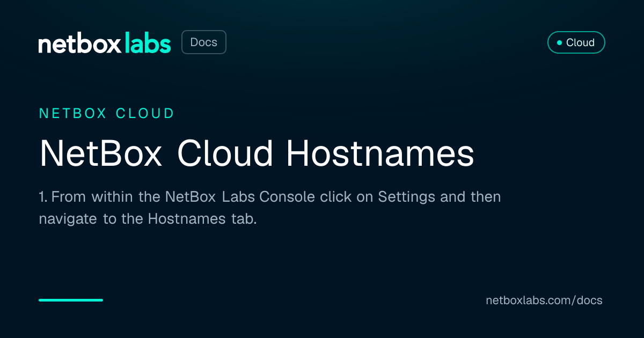Click the description starting 'From within the NetBox'
The width and height of the screenshot is (644, 338).
coord(270,208)
